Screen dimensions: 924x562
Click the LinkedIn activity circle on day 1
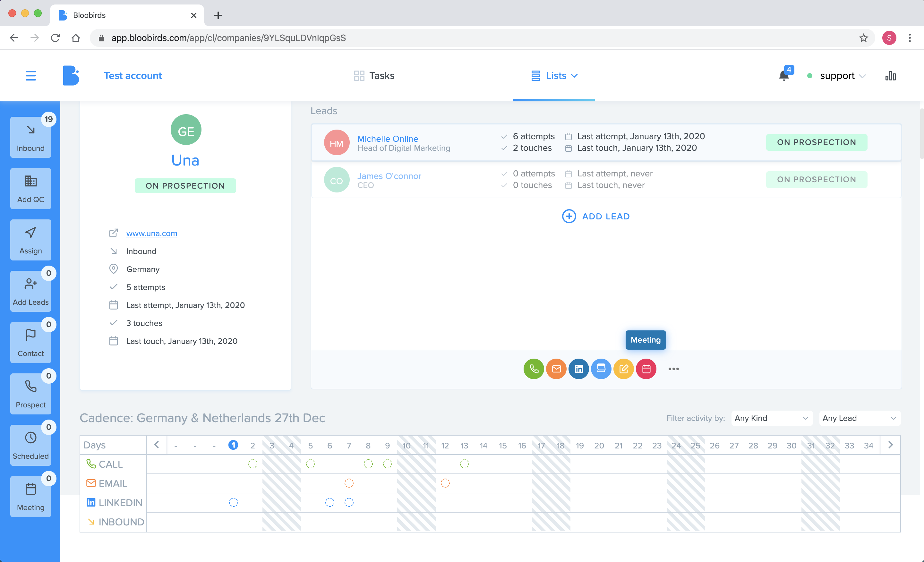(x=233, y=502)
